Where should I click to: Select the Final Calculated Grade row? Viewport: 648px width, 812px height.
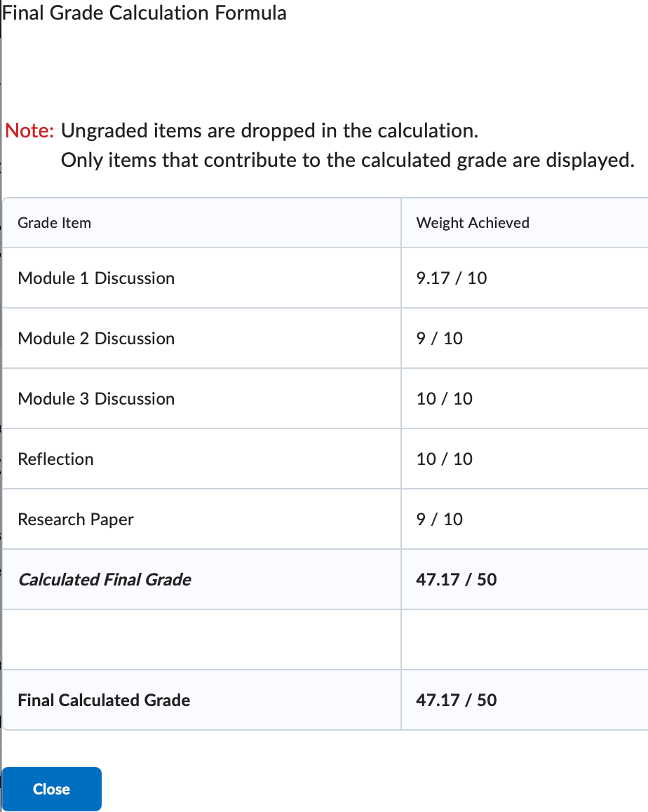click(x=103, y=701)
